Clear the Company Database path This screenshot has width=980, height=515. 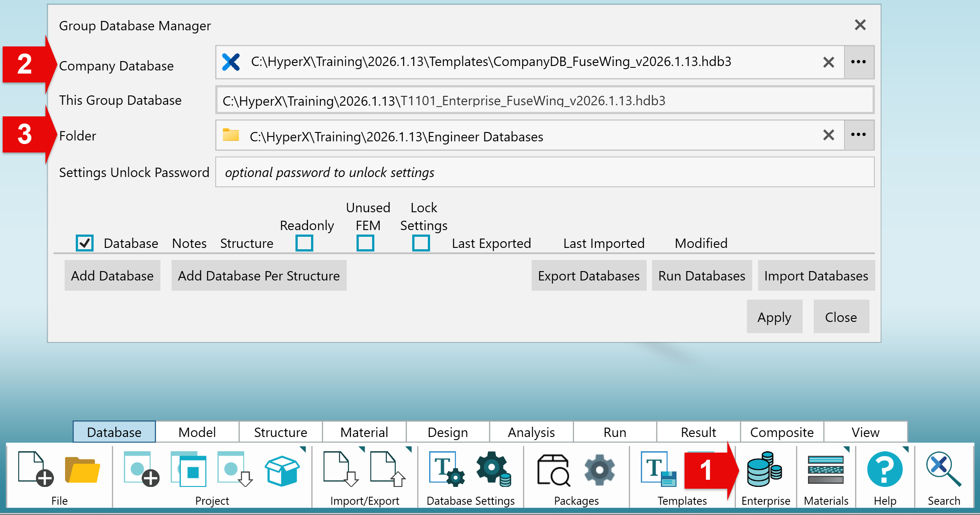pos(828,62)
